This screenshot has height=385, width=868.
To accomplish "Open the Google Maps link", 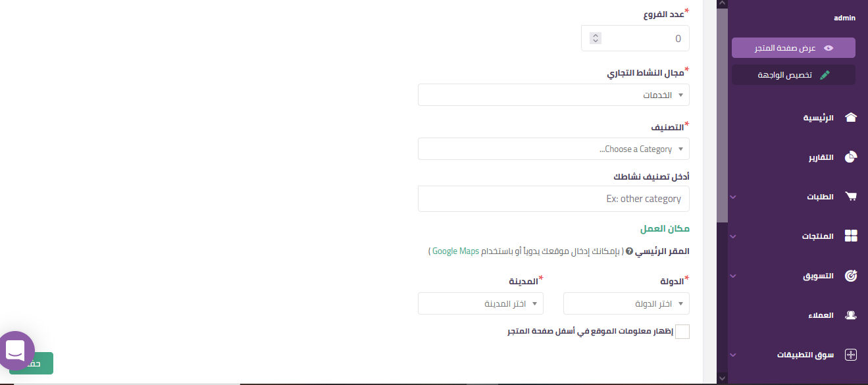I will coord(455,251).
